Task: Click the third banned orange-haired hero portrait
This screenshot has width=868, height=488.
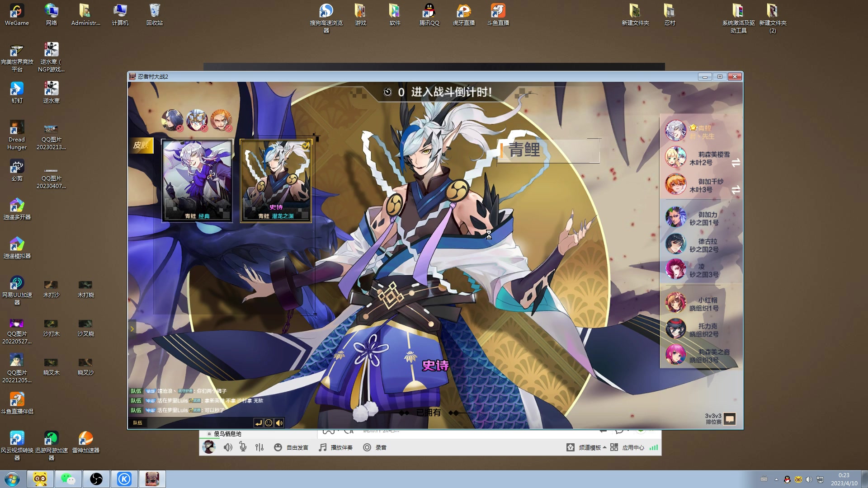Action: pos(221,120)
